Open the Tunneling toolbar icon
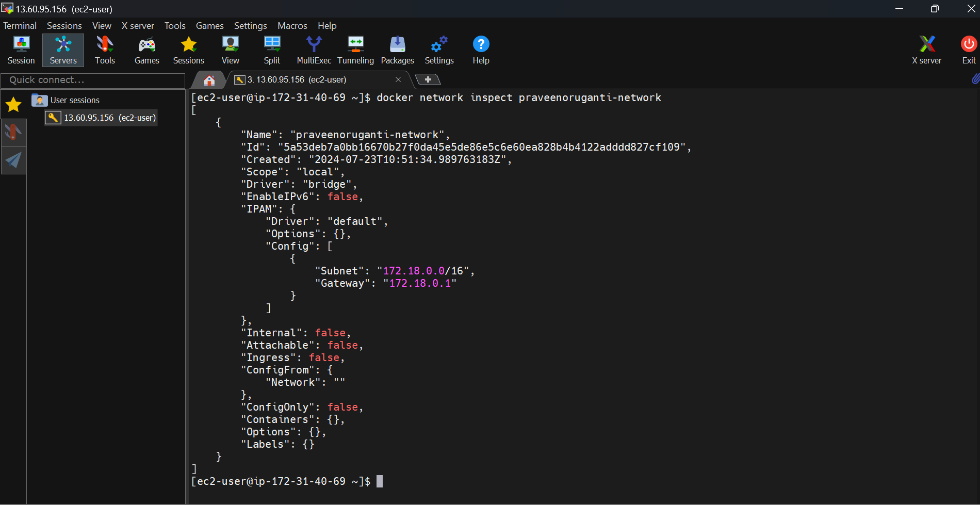The image size is (980, 505). (355, 50)
